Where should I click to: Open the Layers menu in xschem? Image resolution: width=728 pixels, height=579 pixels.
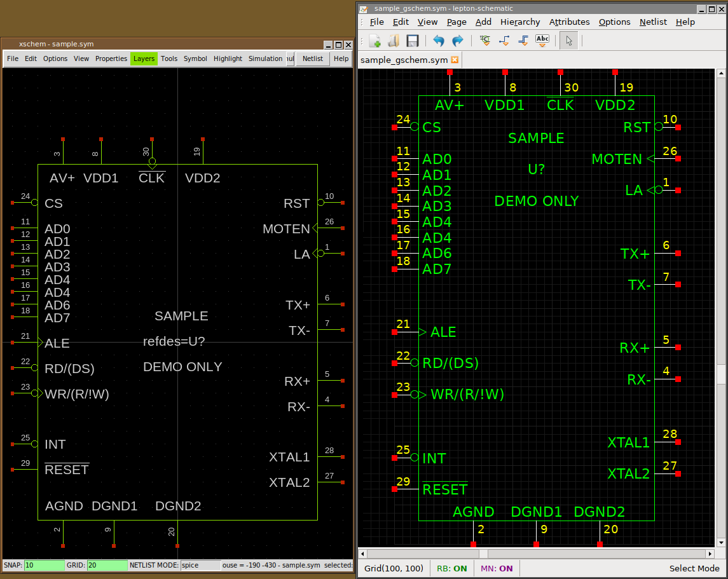[144, 58]
